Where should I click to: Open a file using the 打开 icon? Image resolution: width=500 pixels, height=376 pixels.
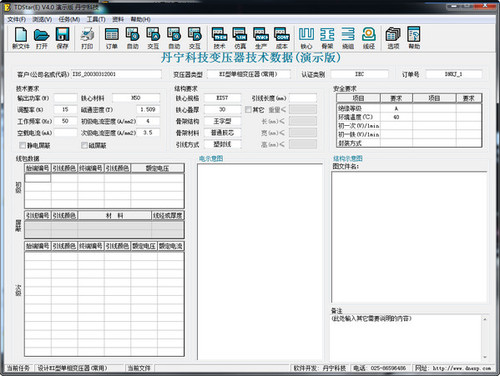coord(42,38)
